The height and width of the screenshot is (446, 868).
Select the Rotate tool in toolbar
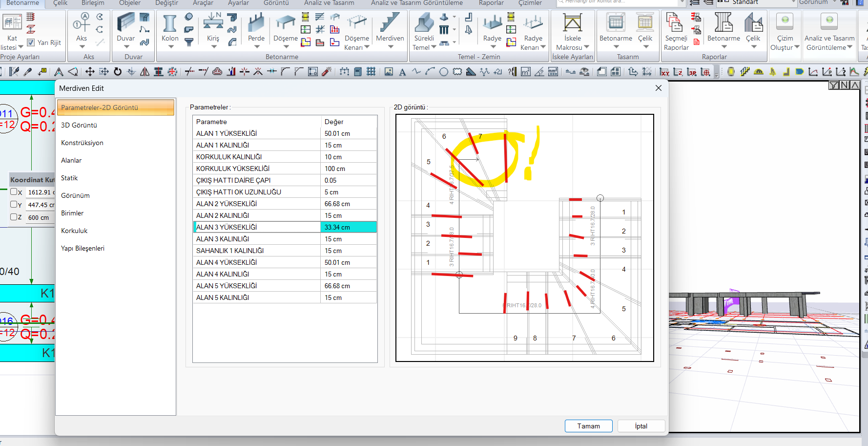(x=118, y=72)
